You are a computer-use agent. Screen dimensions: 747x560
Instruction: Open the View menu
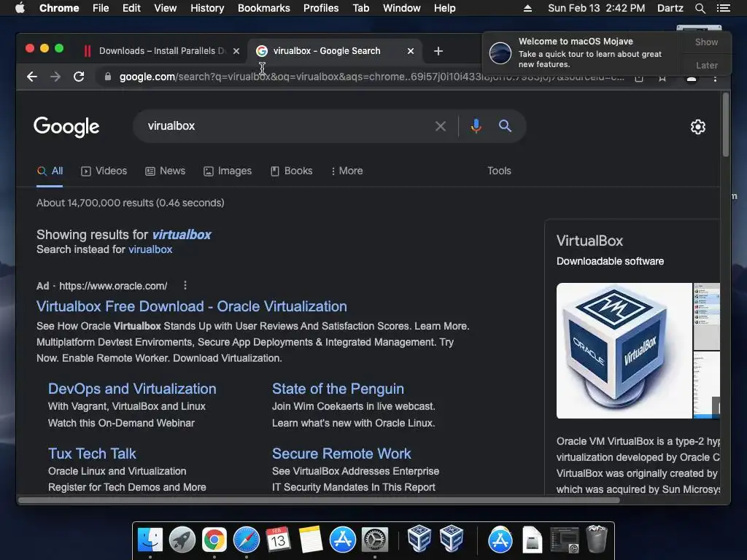(166, 8)
